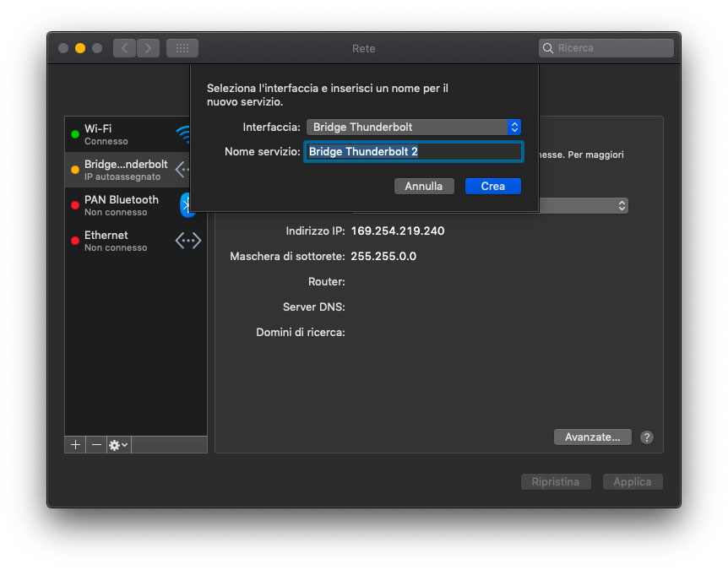Click the Wi-Fi signal icon

[x=183, y=134]
